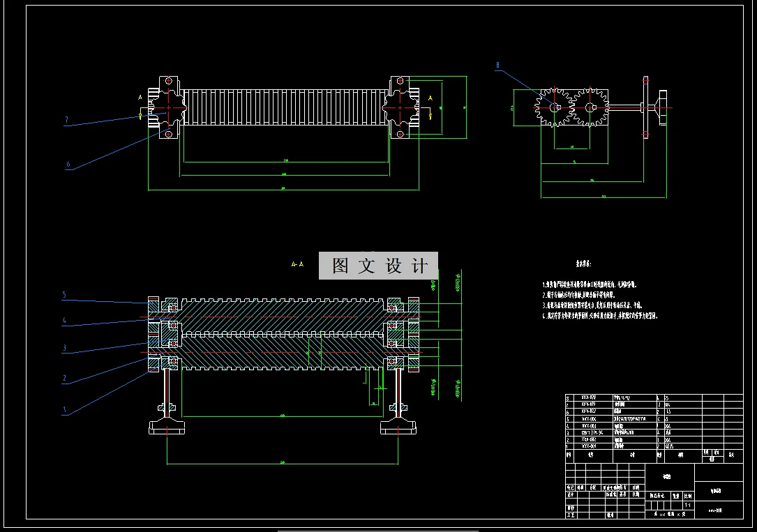Click the blue callout label B
The width and height of the screenshot is (757, 532).
[x=497, y=65]
